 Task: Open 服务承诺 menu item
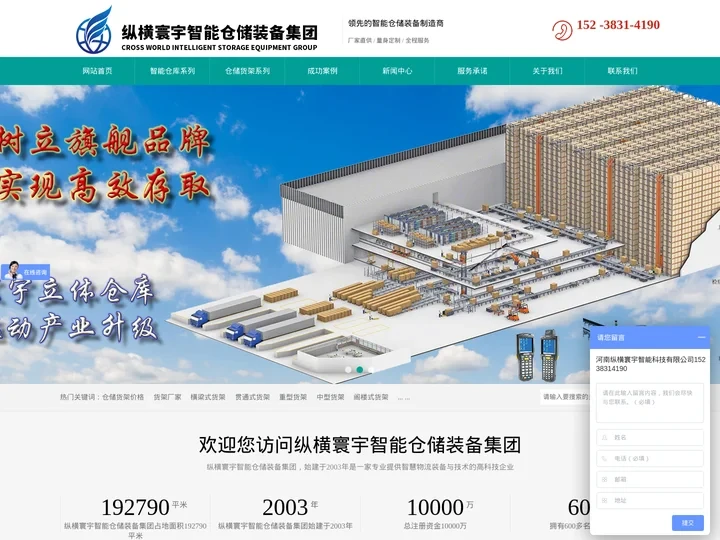pyautogui.click(x=472, y=71)
